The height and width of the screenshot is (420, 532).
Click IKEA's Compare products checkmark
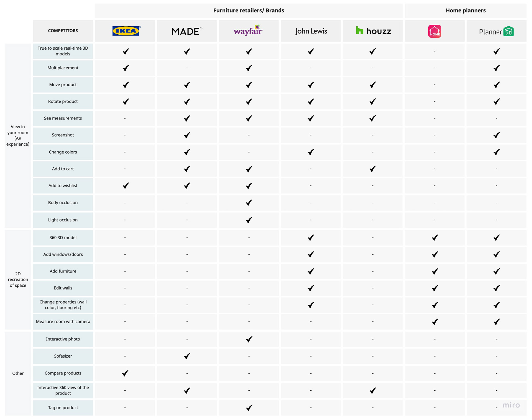coord(125,373)
